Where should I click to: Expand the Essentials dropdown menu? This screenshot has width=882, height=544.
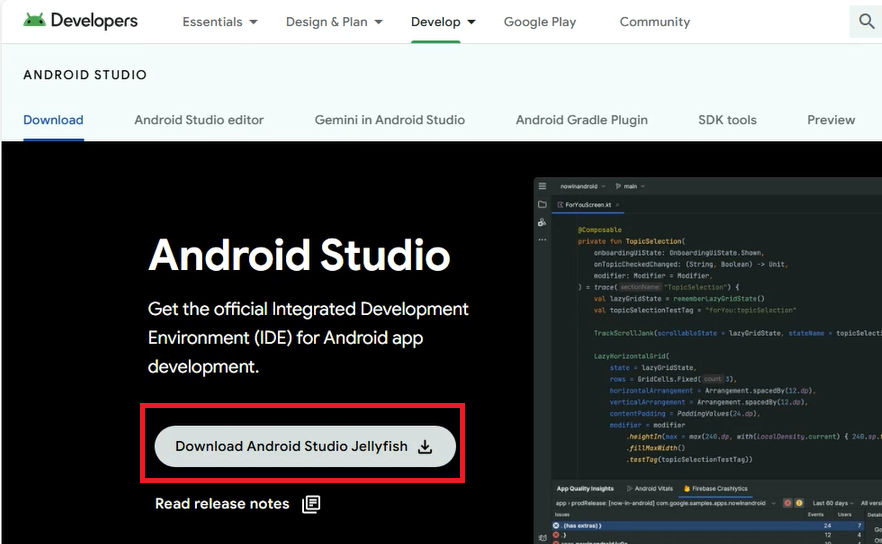click(x=220, y=22)
